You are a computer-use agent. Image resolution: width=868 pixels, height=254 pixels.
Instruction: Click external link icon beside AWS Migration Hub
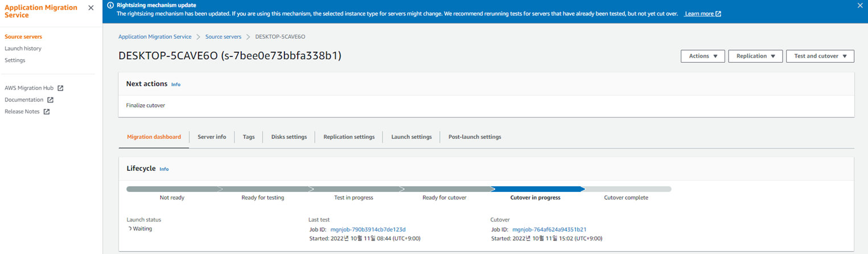point(60,88)
